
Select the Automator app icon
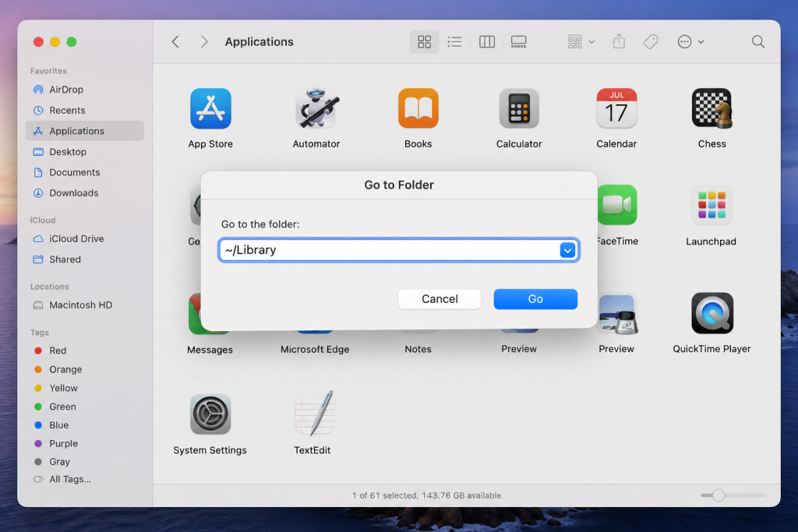pyautogui.click(x=316, y=107)
